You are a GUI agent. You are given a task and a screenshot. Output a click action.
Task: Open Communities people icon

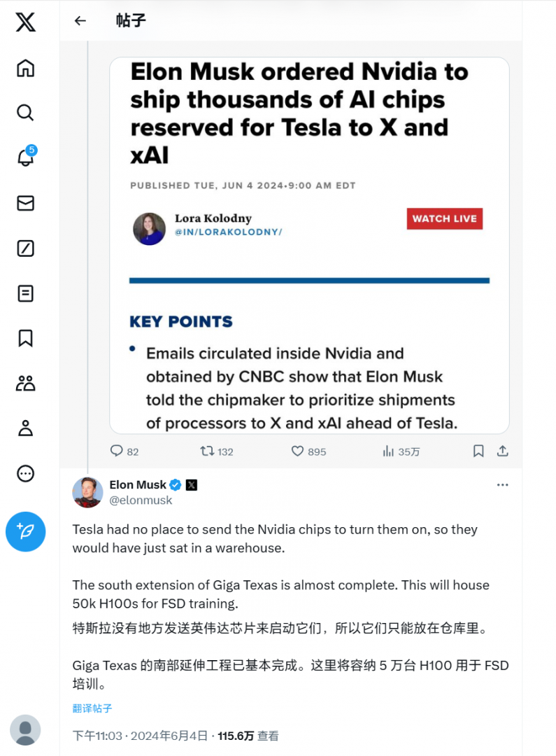[26, 384]
